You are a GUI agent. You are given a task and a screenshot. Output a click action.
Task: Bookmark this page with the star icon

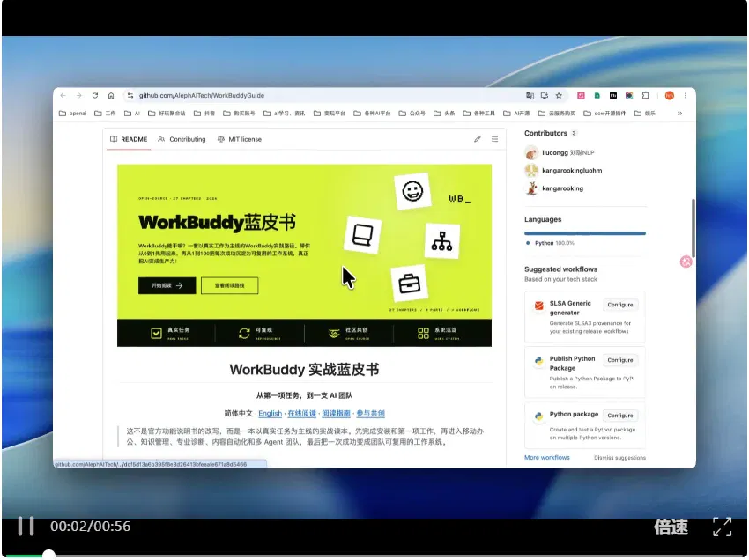559,95
